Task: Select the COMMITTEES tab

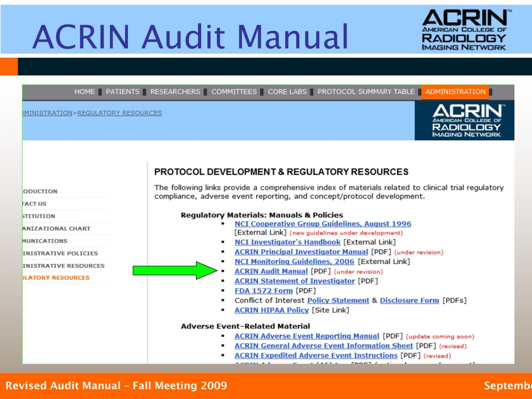Action: coord(234,92)
